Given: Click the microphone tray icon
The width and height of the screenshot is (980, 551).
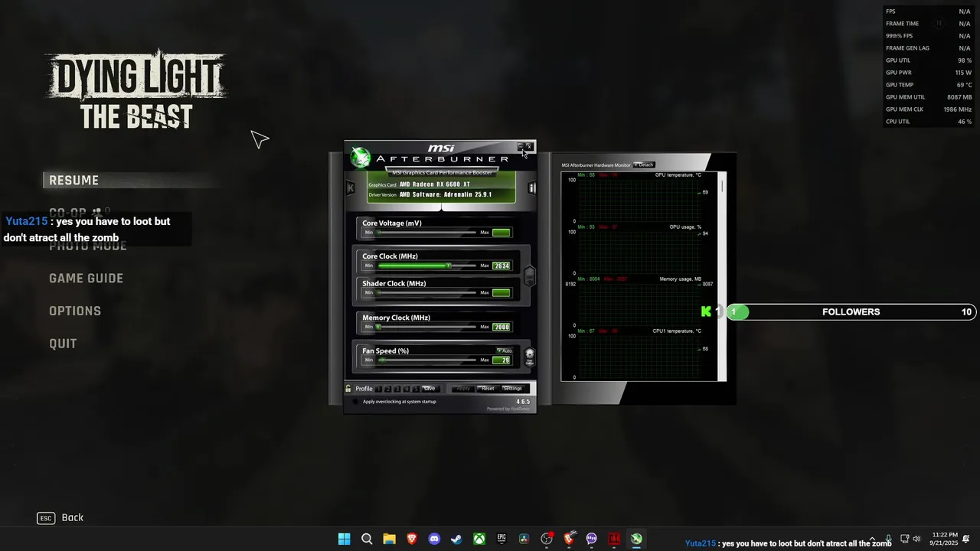Looking at the screenshot, I should 888,539.
